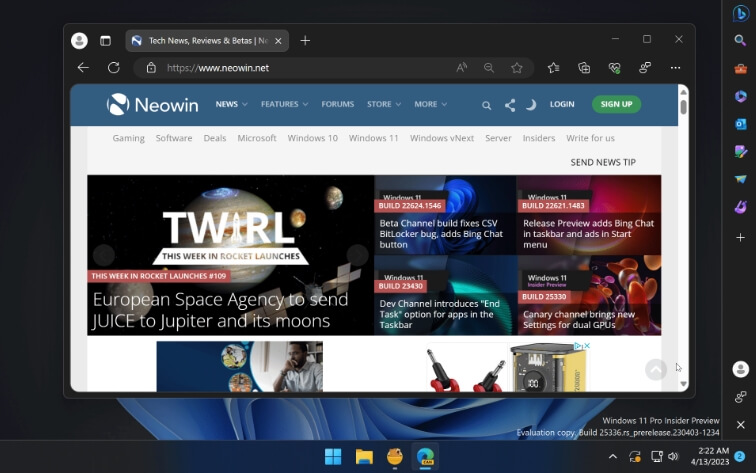Click the page vertical scrollbar thumb
The image size is (756, 473).
pos(683,105)
